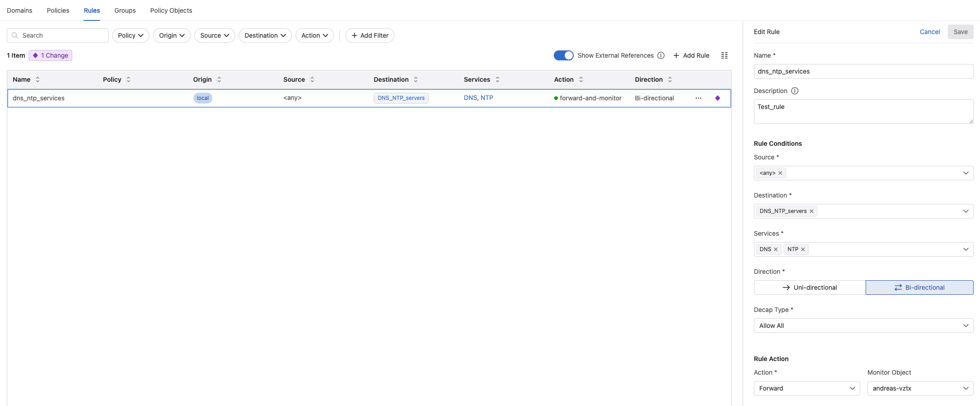Image resolution: width=980 pixels, height=406 pixels.
Task: Open the Policy filter dropdown
Action: 130,35
